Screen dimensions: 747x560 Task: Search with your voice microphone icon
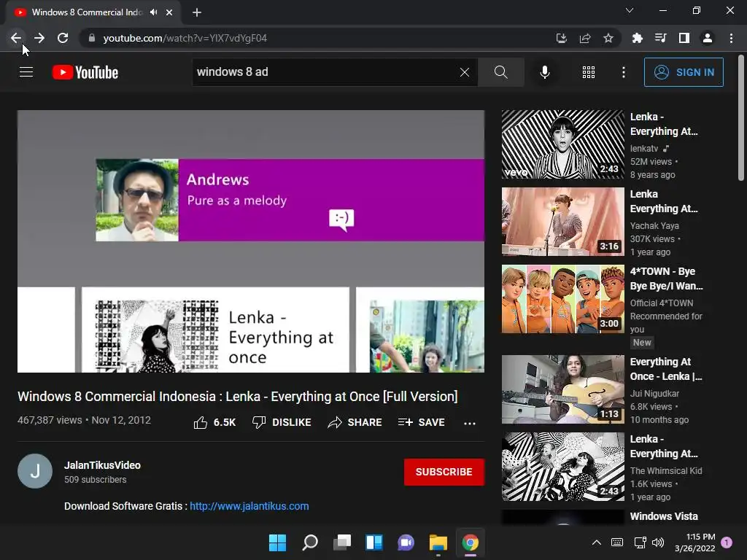click(544, 72)
